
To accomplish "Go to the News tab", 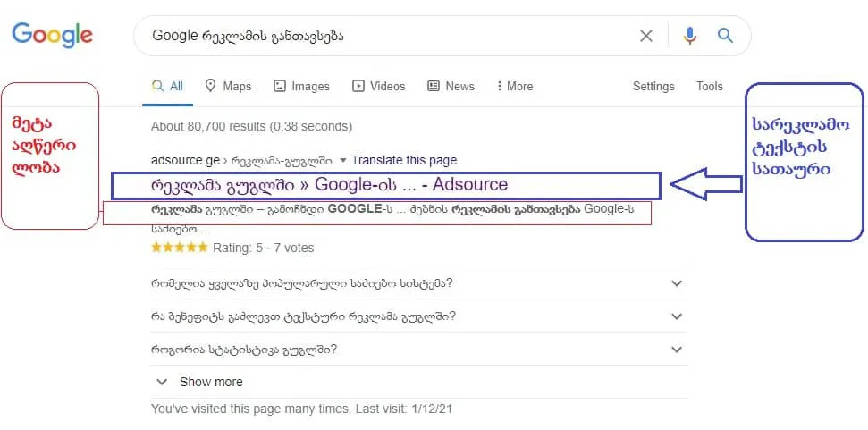I will point(451,87).
